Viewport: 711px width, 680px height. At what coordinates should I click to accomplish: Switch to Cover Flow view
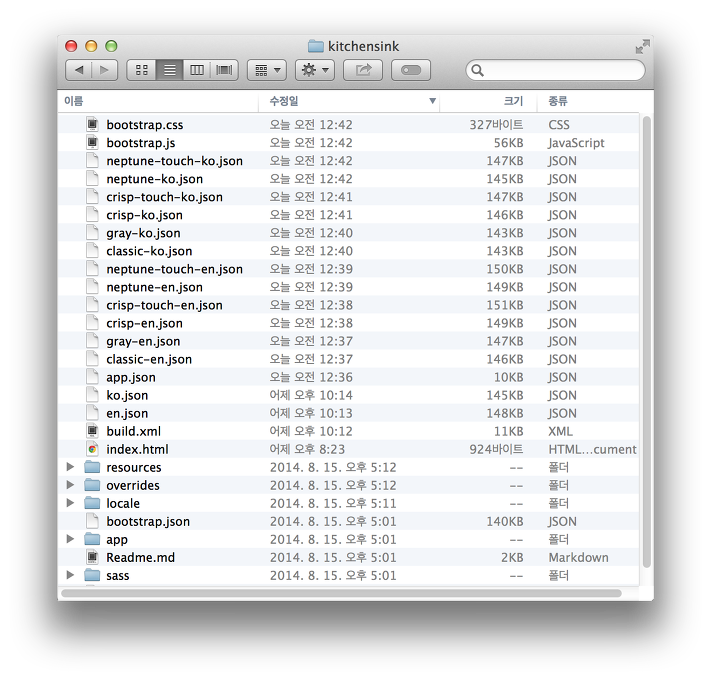click(224, 70)
